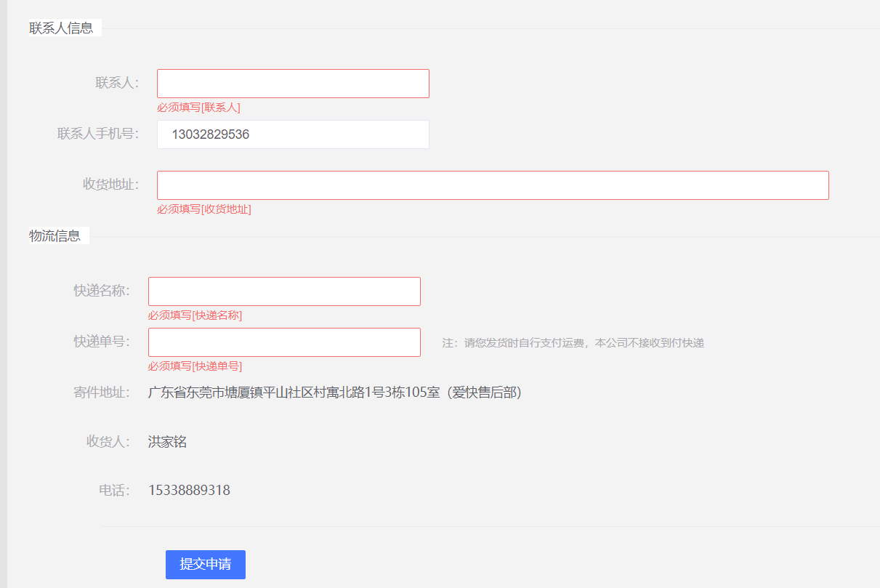Click the 联系人 input field
This screenshot has width=880, height=588.
(293, 84)
